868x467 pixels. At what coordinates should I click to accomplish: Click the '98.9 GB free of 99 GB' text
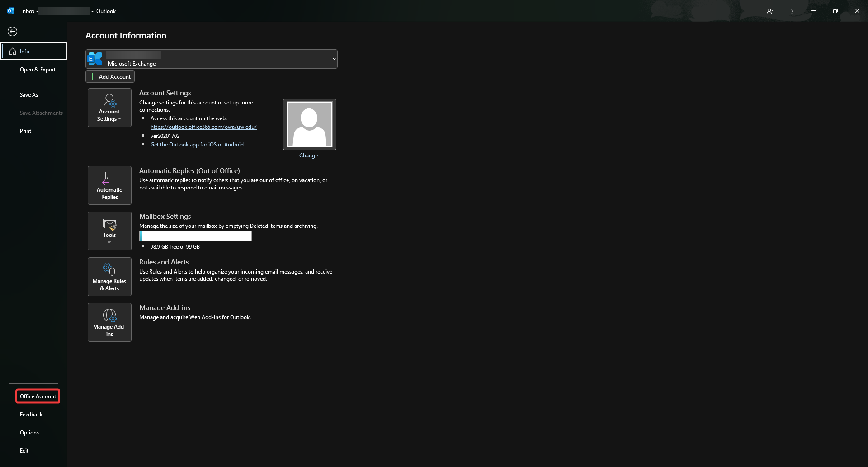pyautogui.click(x=175, y=247)
